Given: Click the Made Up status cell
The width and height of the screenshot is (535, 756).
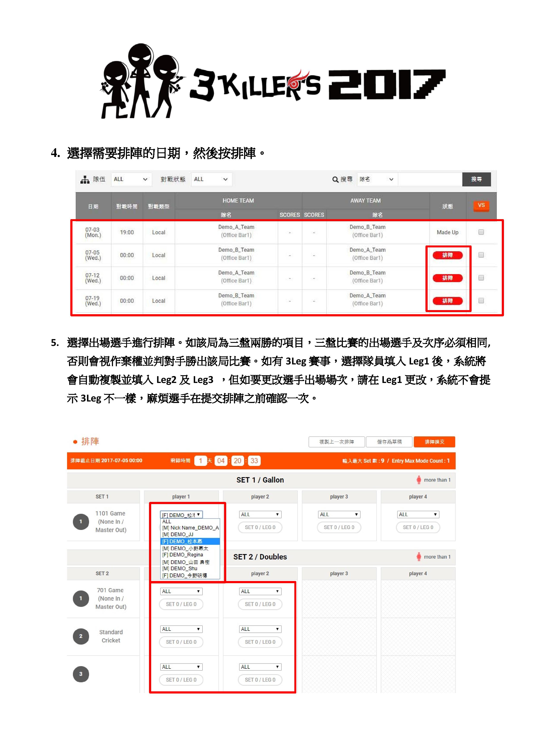Looking at the screenshot, I should tap(447, 233).
